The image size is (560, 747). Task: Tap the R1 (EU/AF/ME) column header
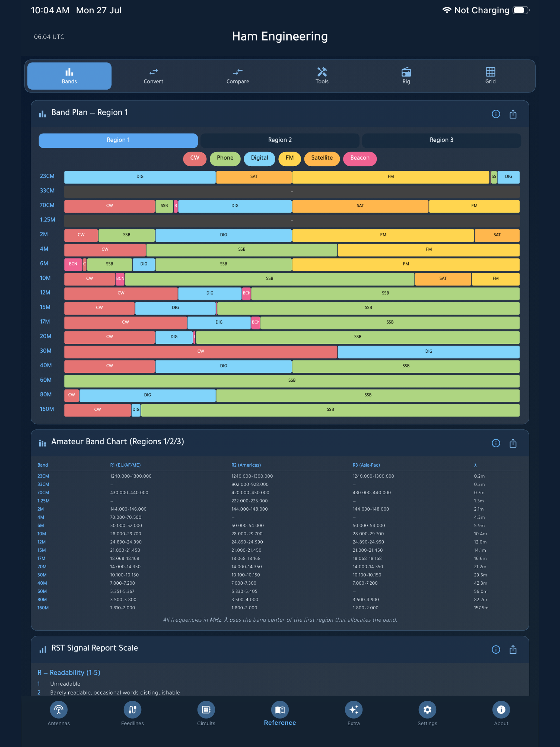coord(125,465)
